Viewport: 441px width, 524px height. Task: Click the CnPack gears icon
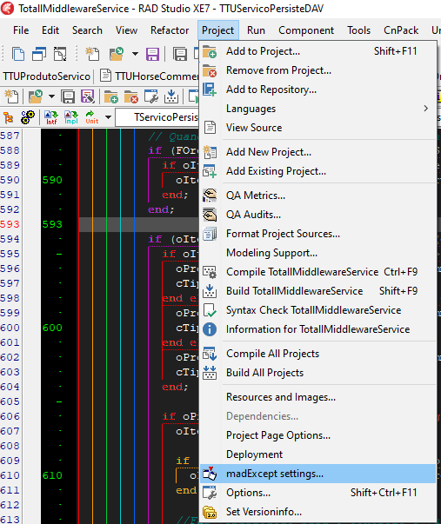(x=28, y=117)
